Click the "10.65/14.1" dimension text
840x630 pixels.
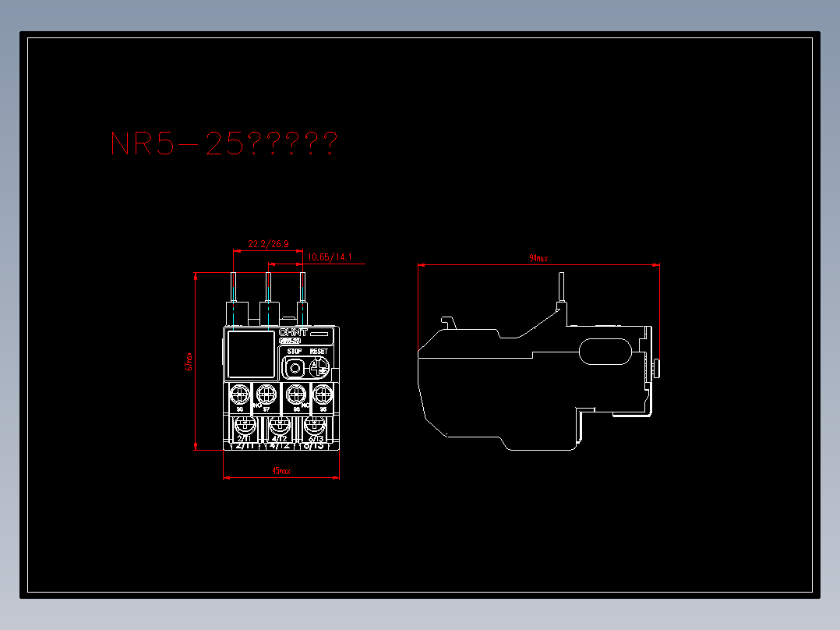330,257
